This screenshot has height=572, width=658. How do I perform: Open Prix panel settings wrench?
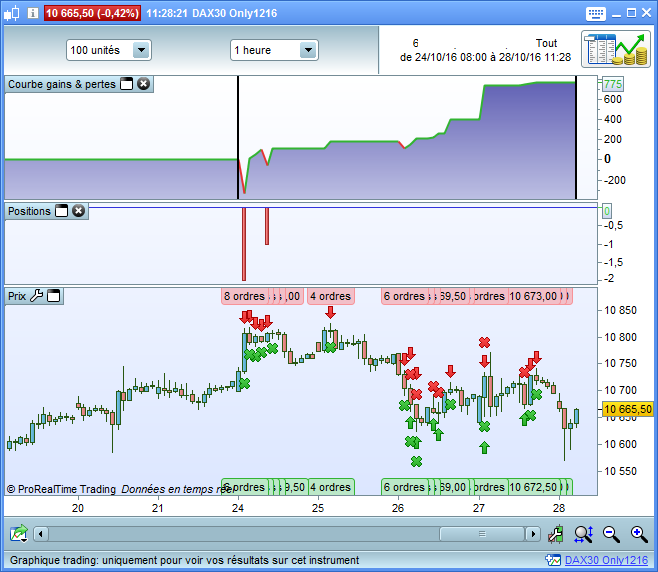pyautogui.click(x=37, y=296)
